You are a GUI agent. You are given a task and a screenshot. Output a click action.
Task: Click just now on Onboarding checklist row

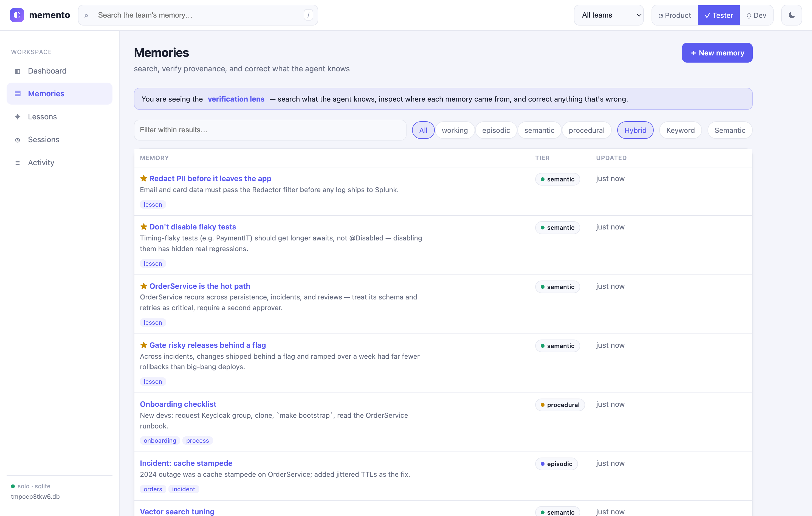(x=610, y=404)
